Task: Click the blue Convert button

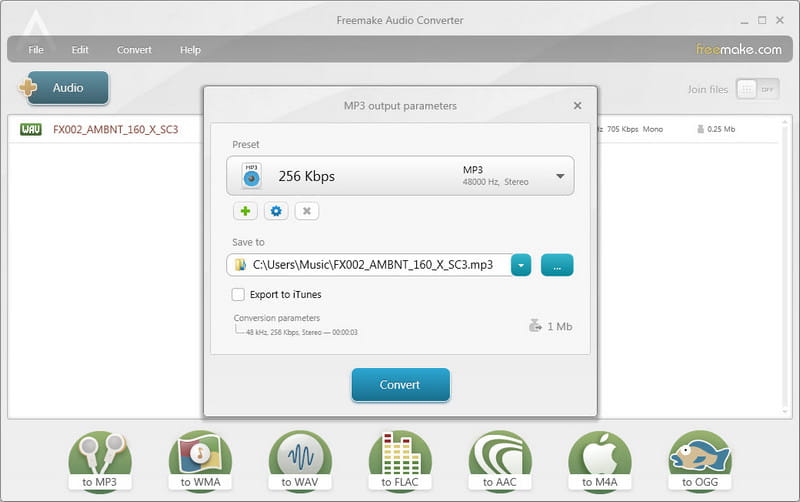Action: coord(401,385)
